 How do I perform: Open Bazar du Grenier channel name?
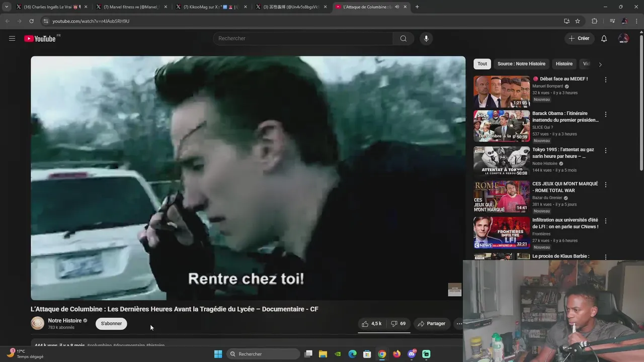click(x=547, y=198)
